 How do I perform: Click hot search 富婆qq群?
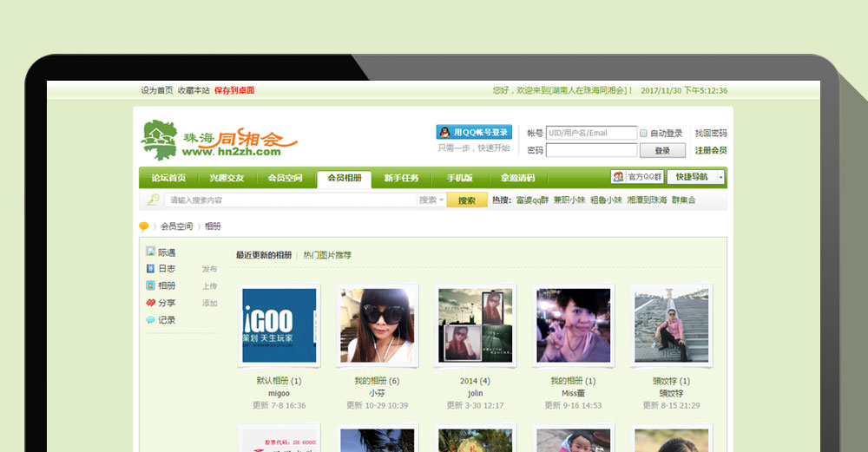533,200
